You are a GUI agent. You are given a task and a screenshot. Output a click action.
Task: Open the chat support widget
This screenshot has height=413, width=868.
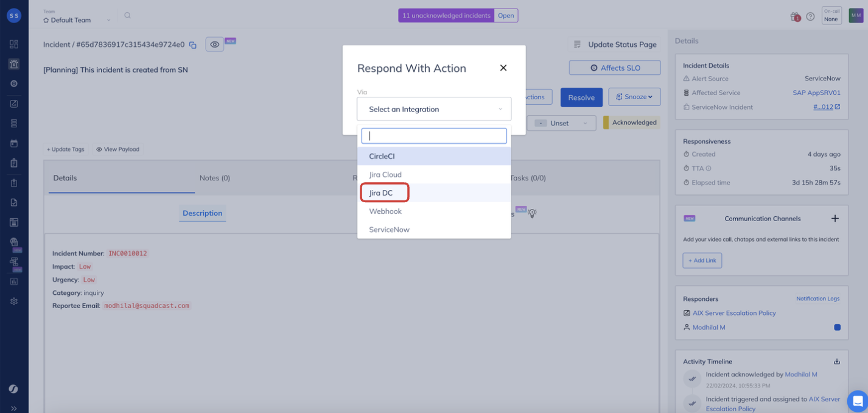(x=858, y=401)
